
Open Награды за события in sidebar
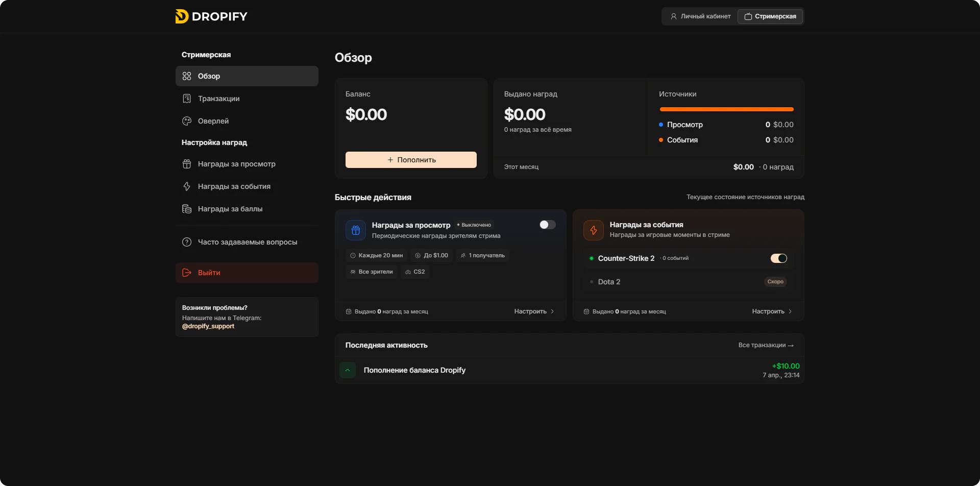tap(247, 186)
